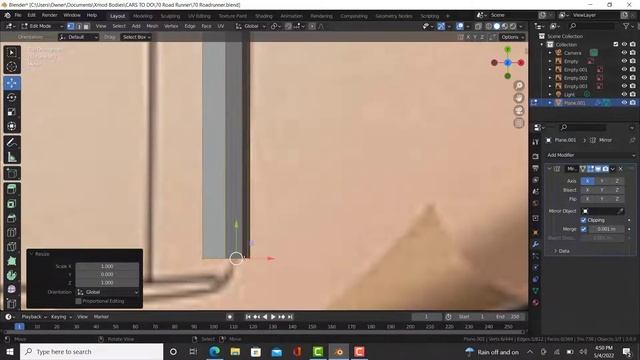Select the Spin tool
The width and height of the screenshot is (640, 360).
click(x=12, y=275)
